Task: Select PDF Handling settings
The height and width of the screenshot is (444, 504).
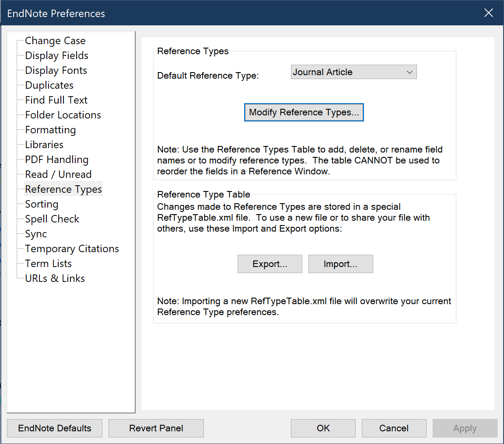Action: coord(56,159)
